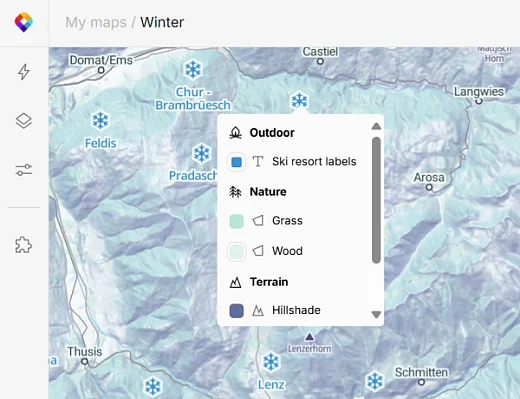This screenshot has height=399, width=520.
Task: Click the Chur - Brambrüesch ski label
Action: pyautogui.click(x=193, y=99)
